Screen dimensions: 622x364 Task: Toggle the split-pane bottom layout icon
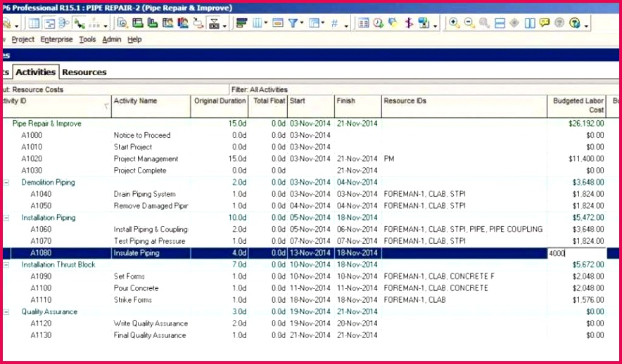click(500, 23)
